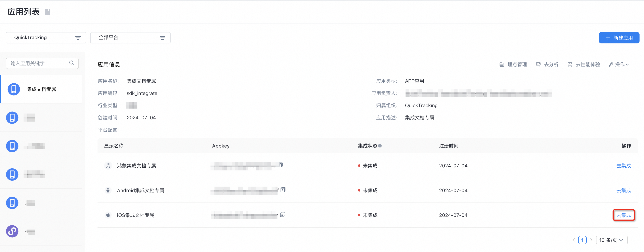Click the app code sdk_integrate

click(x=142, y=93)
